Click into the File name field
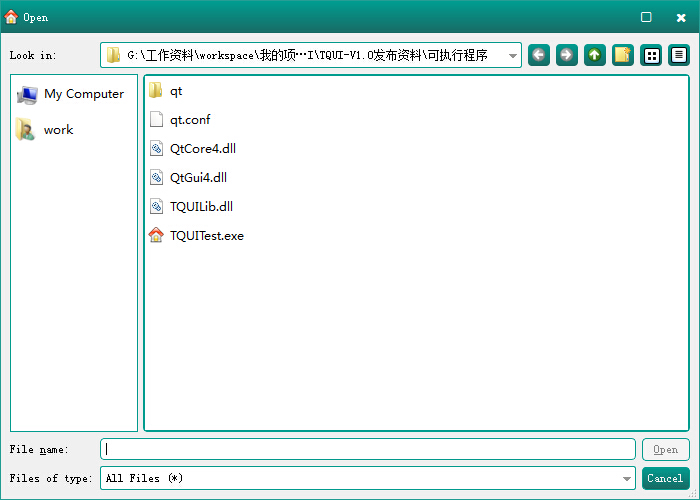This screenshot has width=700, height=500. point(368,449)
